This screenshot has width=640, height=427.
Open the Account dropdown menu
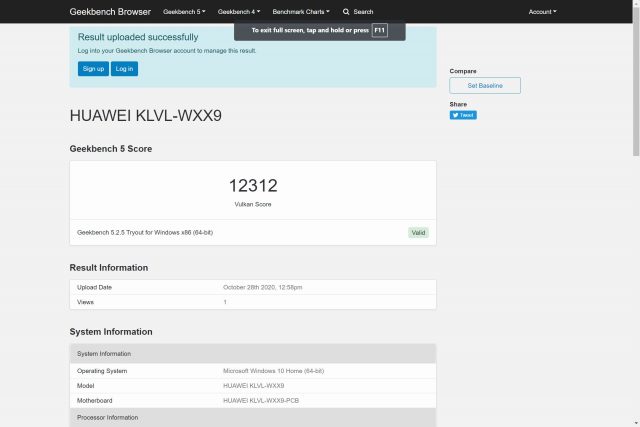click(x=542, y=12)
